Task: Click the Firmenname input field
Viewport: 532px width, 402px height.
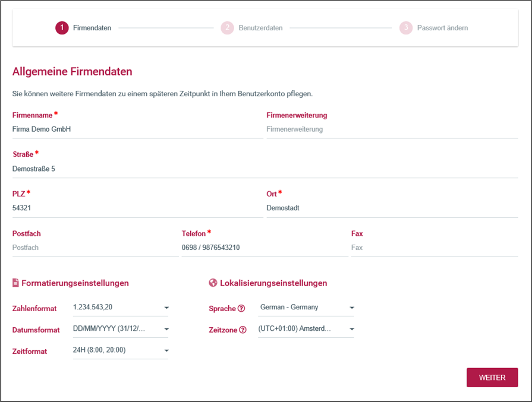Action: pos(137,129)
